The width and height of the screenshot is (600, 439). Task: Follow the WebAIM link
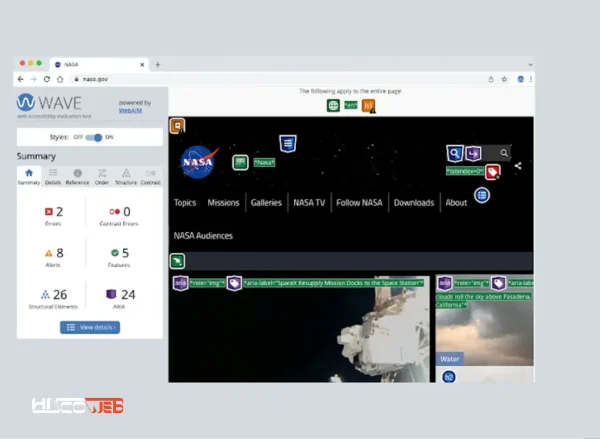point(130,110)
